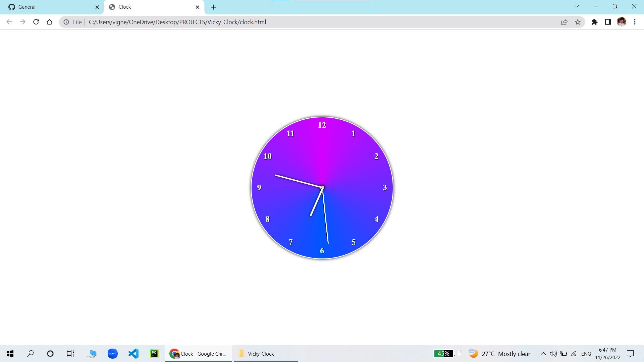Open the browser side panel icon
Image resolution: width=644 pixels, height=362 pixels.
click(608, 22)
